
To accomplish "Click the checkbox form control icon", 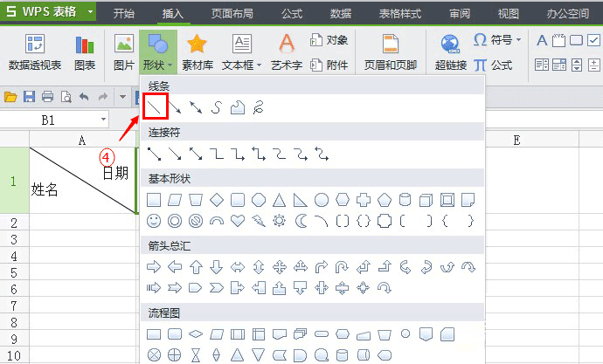I will coord(594,40).
